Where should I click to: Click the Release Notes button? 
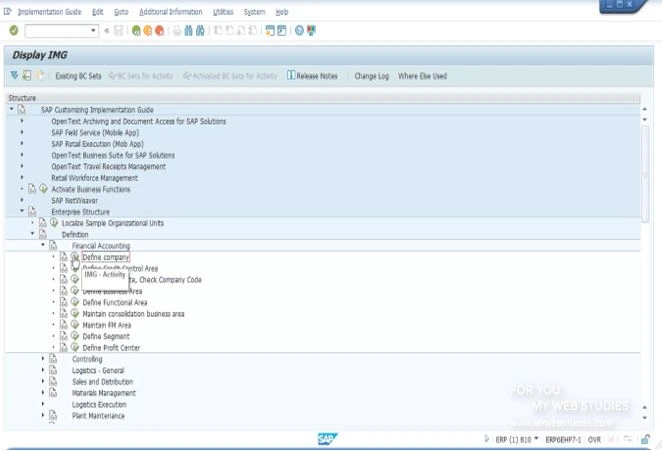[313, 76]
